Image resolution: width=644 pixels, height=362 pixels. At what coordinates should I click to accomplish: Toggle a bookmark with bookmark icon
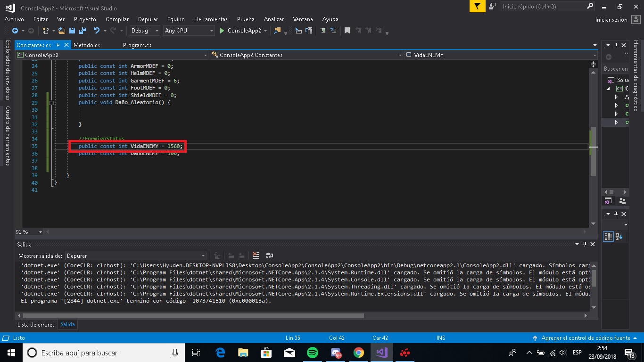tap(347, 31)
